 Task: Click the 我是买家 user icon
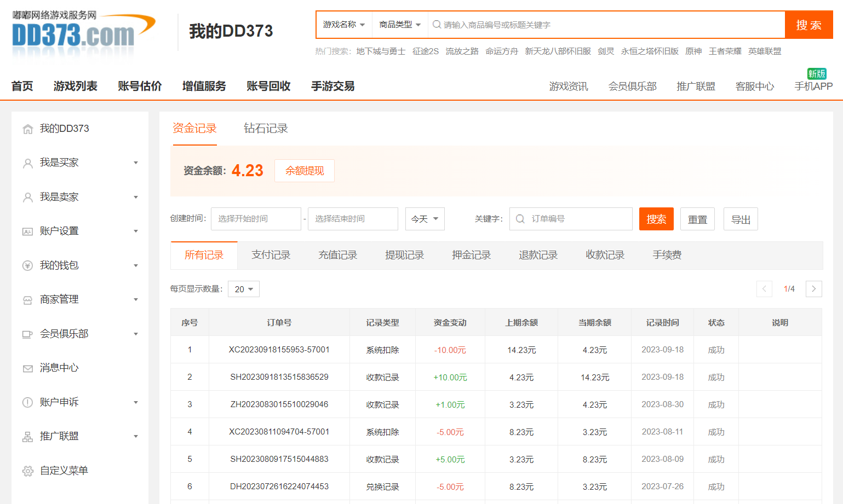coord(27,163)
